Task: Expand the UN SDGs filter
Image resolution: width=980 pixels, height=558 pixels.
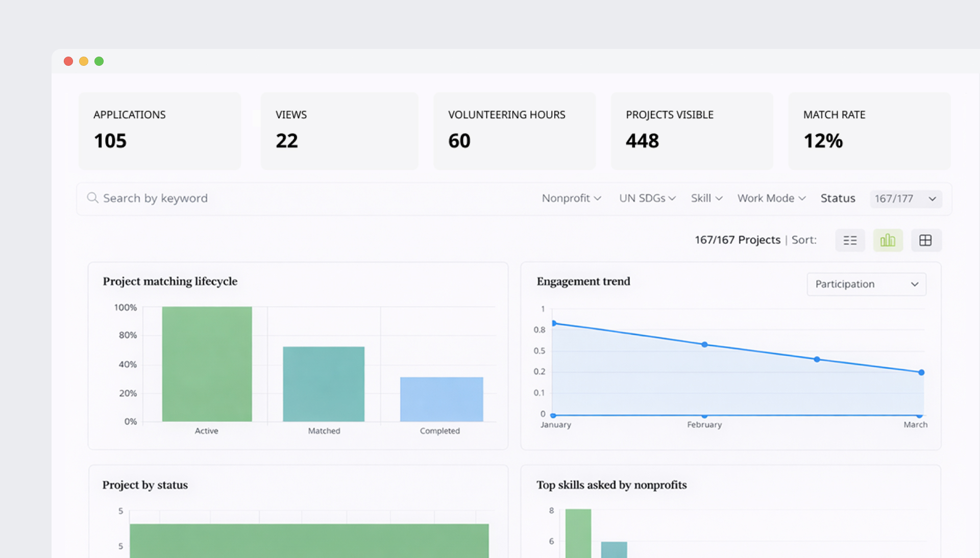Action: click(647, 198)
